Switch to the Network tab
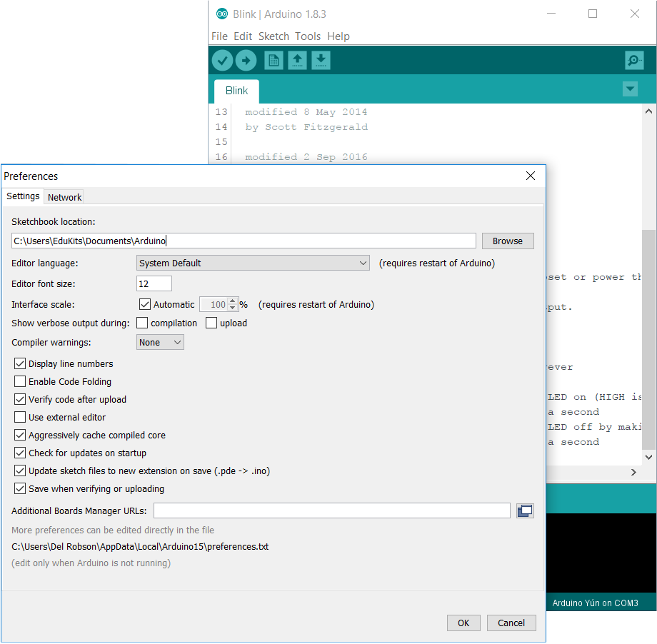657x644 pixels. click(x=64, y=197)
